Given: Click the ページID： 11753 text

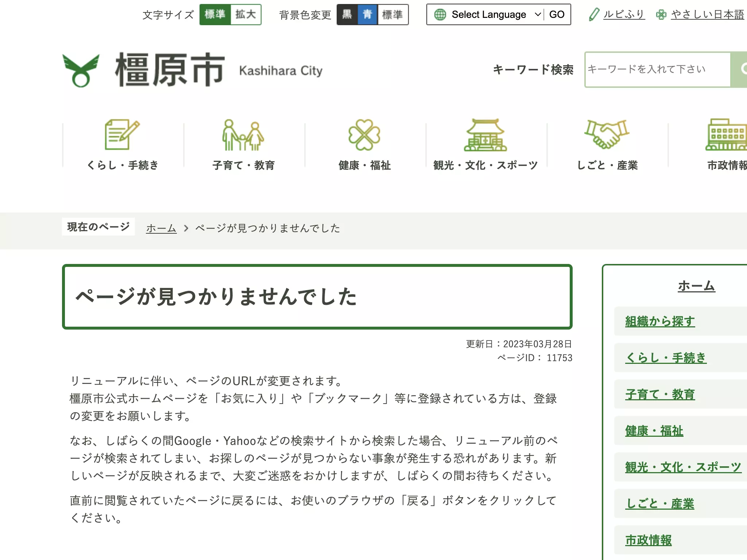Looking at the screenshot, I should pos(535,358).
